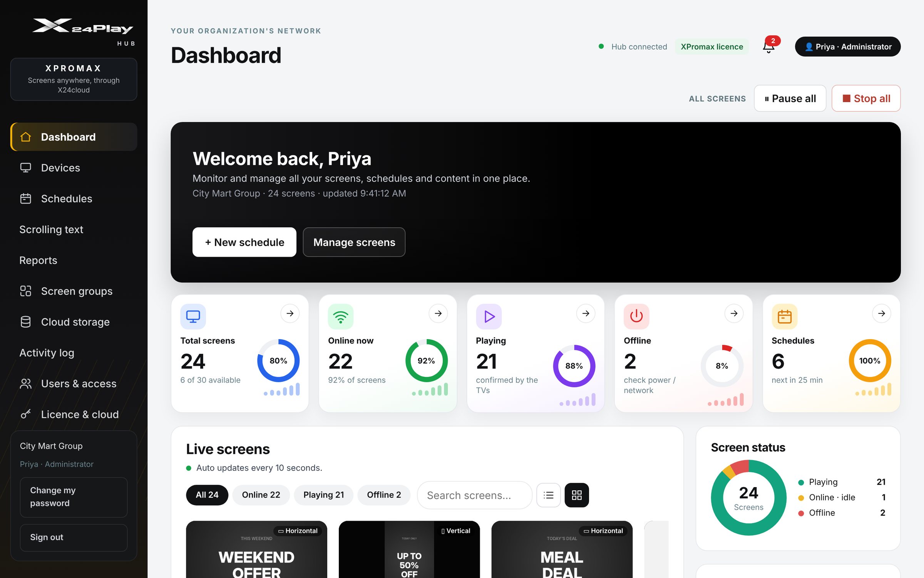Open Users & access page
Screen dimensions: 924x578
[x=74, y=383]
